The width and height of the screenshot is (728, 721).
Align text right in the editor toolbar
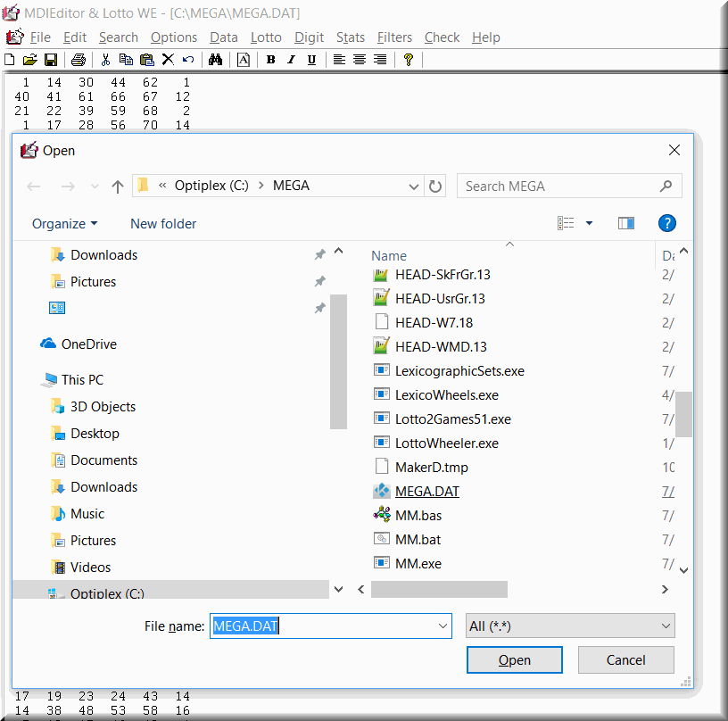[380, 60]
